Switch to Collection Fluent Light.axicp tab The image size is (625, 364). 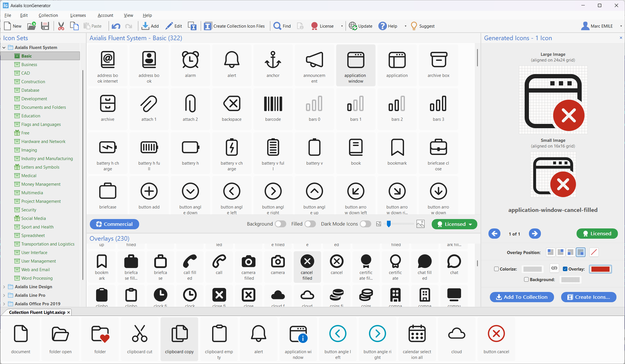pos(37,312)
